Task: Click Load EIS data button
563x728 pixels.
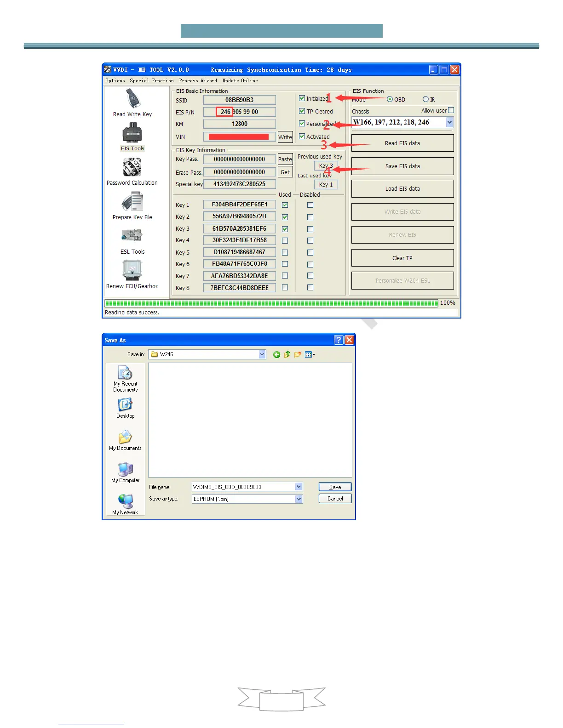Action: pos(402,189)
